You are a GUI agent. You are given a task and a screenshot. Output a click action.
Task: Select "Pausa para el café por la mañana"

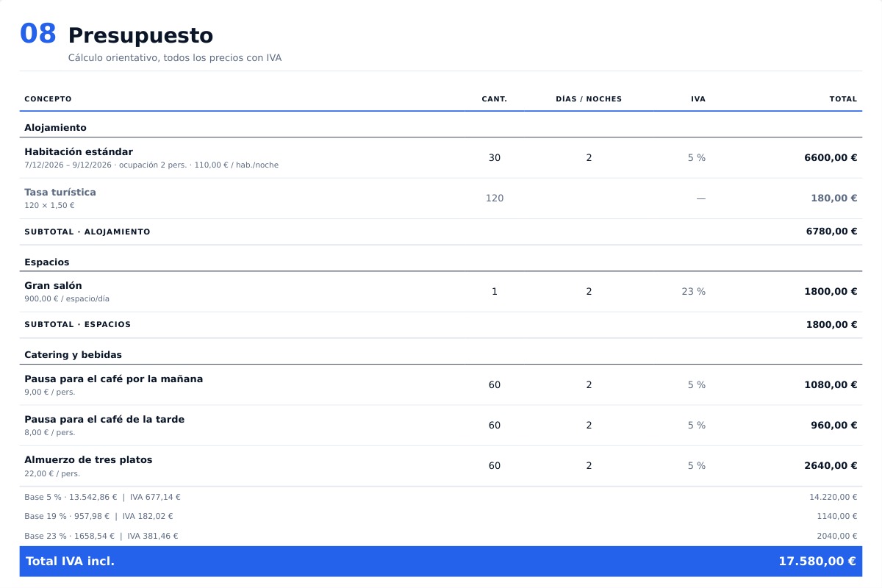pyautogui.click(x=114, y=379)
